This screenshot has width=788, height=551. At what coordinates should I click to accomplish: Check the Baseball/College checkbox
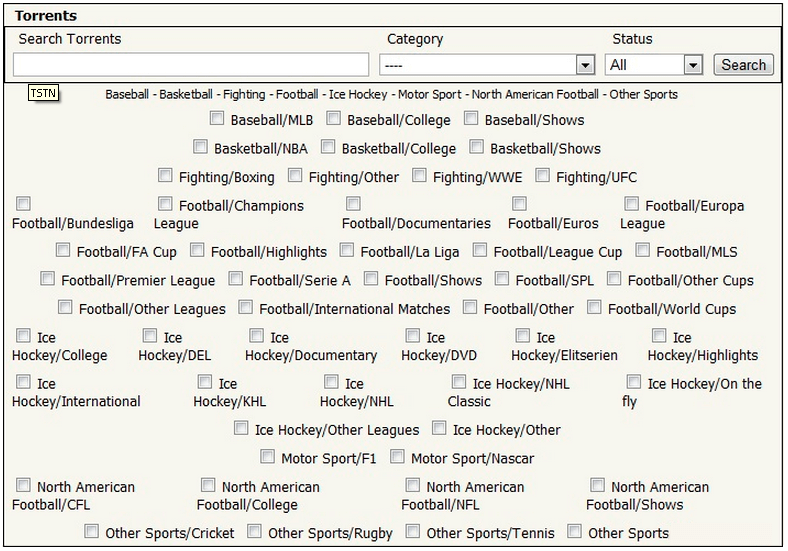coord(333,118)
